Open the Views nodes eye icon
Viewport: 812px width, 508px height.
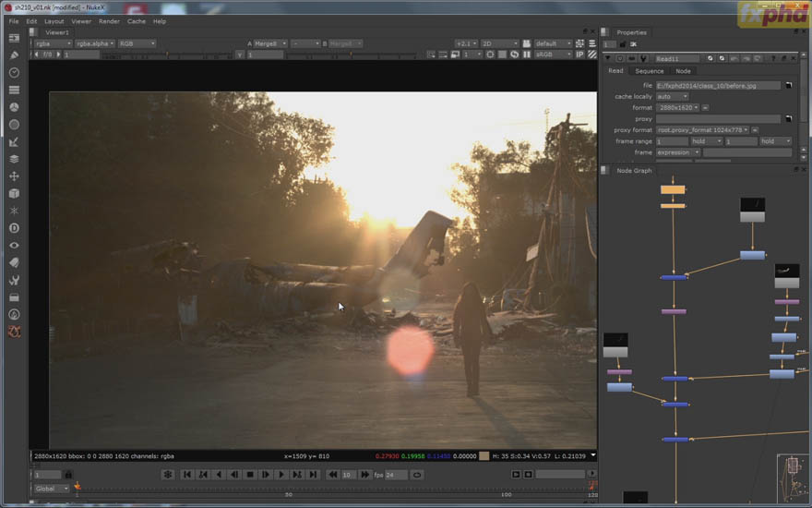tap(14, 245)
